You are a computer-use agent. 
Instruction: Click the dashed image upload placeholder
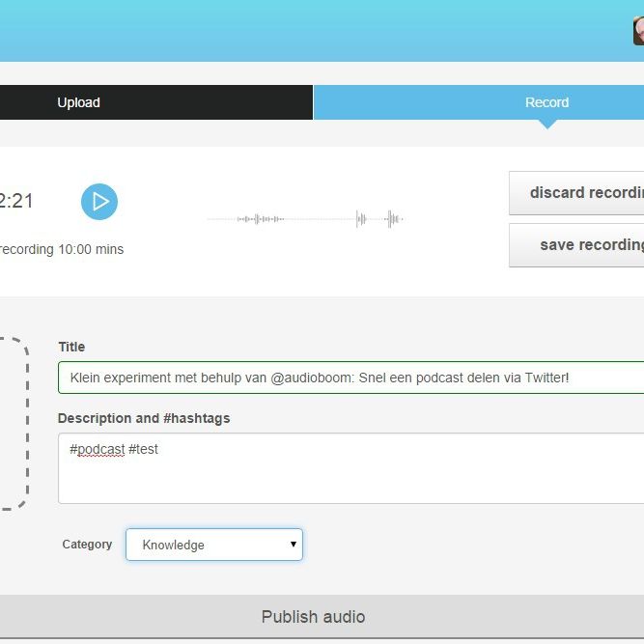(x=12, y=423)
